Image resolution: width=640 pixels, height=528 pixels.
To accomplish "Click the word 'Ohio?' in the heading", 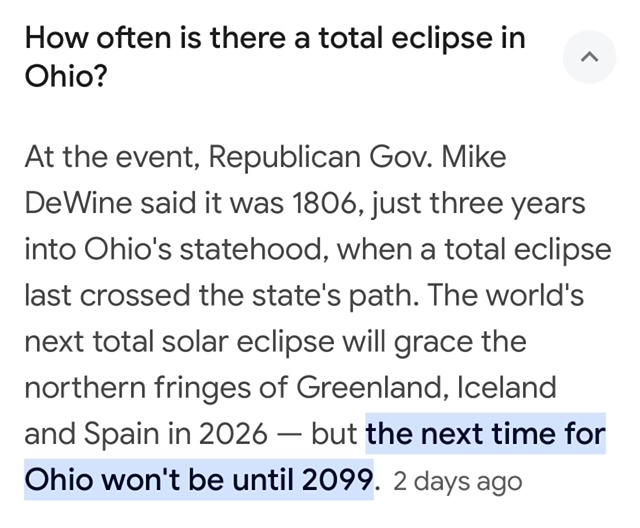I will (66, 76).
